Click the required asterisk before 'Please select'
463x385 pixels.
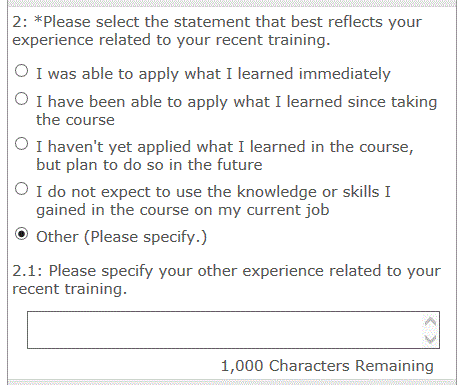click(x=38, y=19)
